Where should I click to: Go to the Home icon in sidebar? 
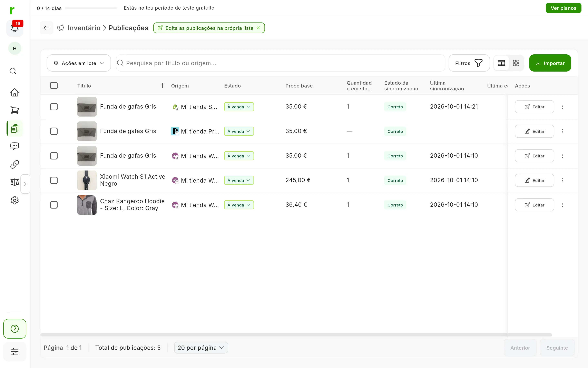(x=14, y=92)
